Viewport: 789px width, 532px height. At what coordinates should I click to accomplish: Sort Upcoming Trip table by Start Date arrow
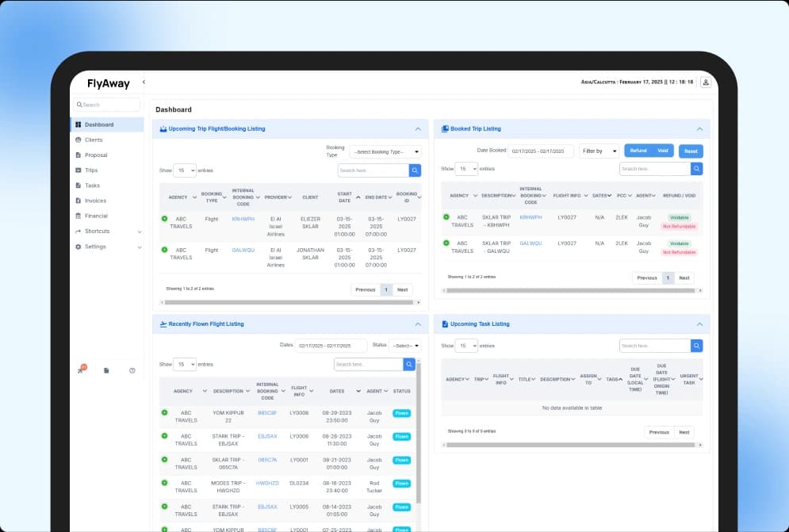(x=358, y=197)
